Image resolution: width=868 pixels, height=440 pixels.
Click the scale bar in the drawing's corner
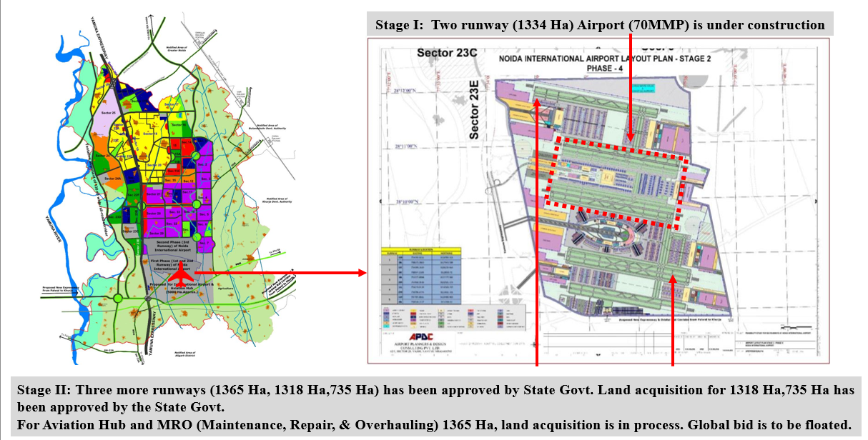point(797,327)
